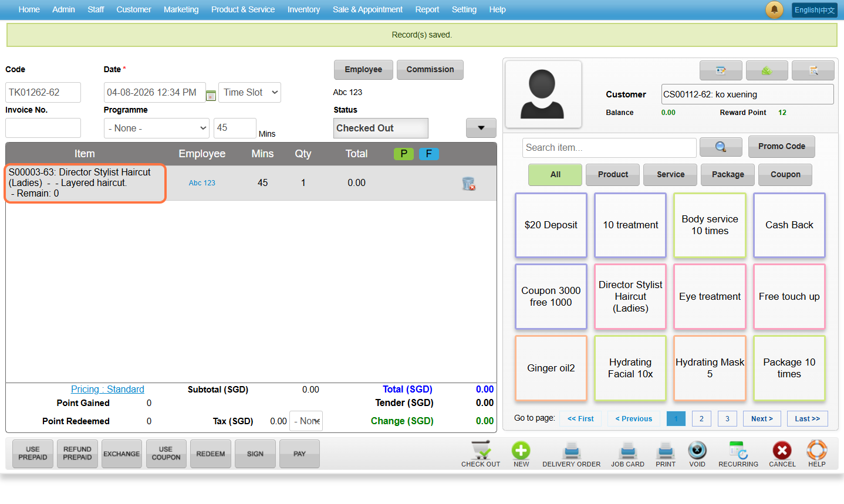Toggle the blue F column button

pyautogui.click(x=429, y=154)
